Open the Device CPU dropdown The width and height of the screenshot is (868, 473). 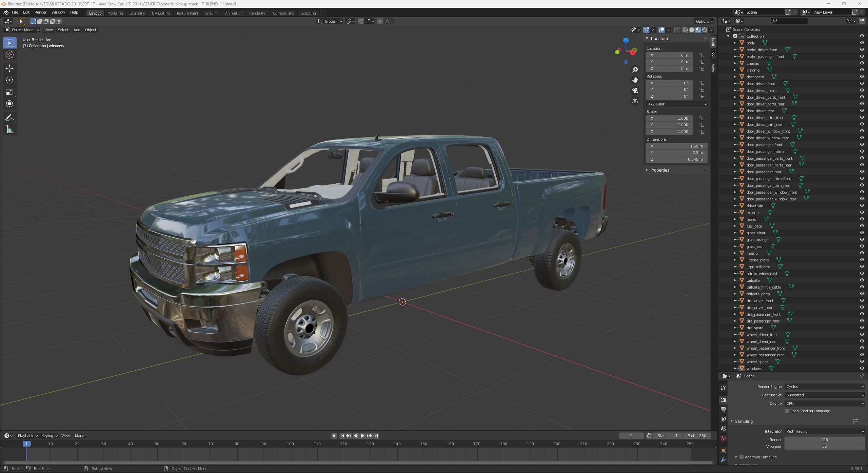pos(825,403)
